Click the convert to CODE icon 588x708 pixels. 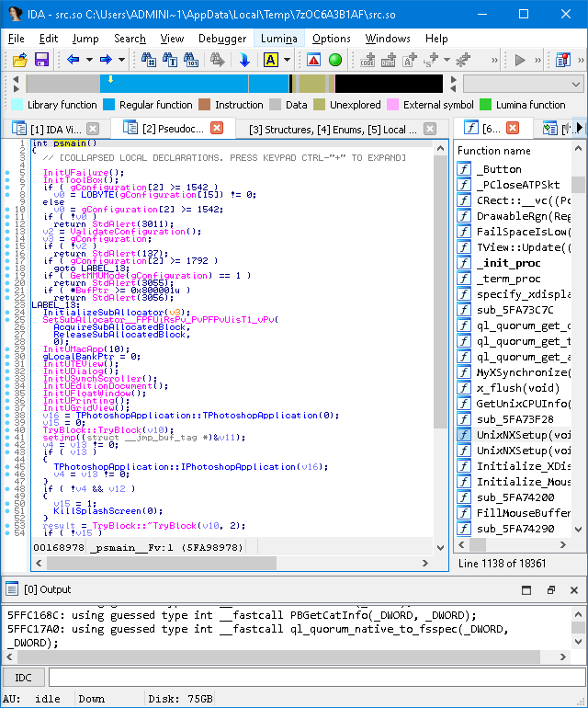[367, 60]
